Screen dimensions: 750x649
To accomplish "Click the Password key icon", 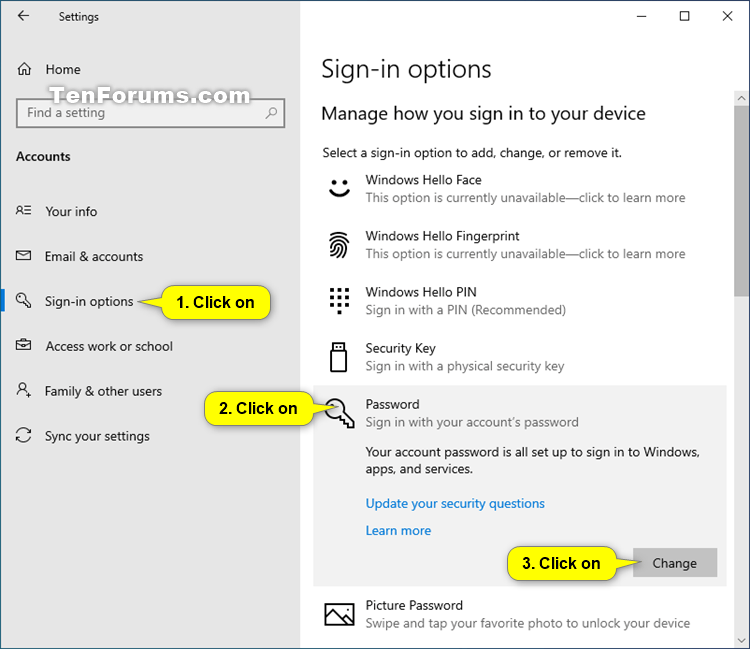I will point(339,413).
